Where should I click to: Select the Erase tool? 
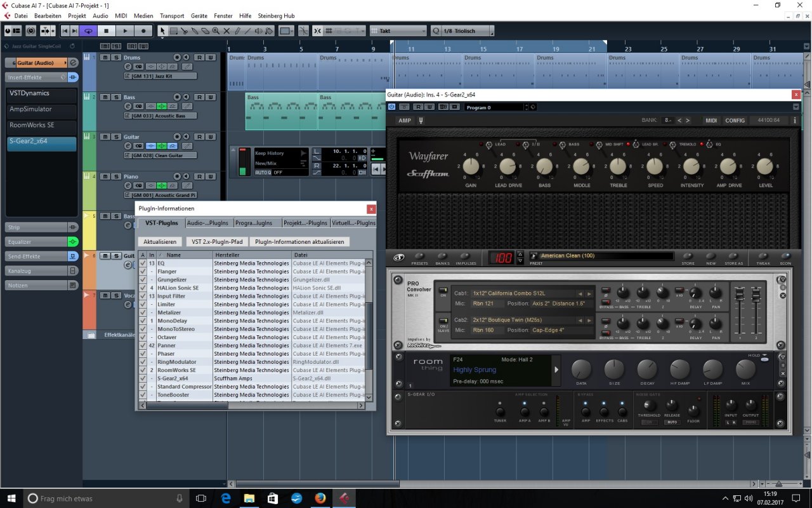coord(206,30)
